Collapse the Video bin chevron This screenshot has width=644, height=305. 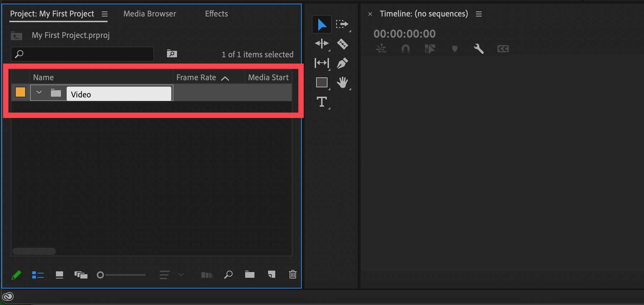pyautogui.click(x=39, y=93)
